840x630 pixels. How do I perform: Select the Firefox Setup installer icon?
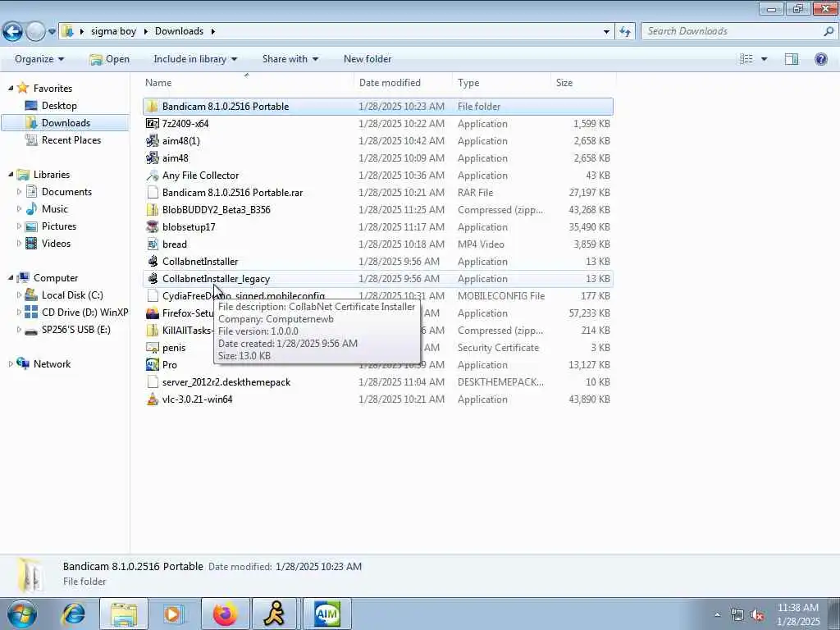[x=152, y=313]
